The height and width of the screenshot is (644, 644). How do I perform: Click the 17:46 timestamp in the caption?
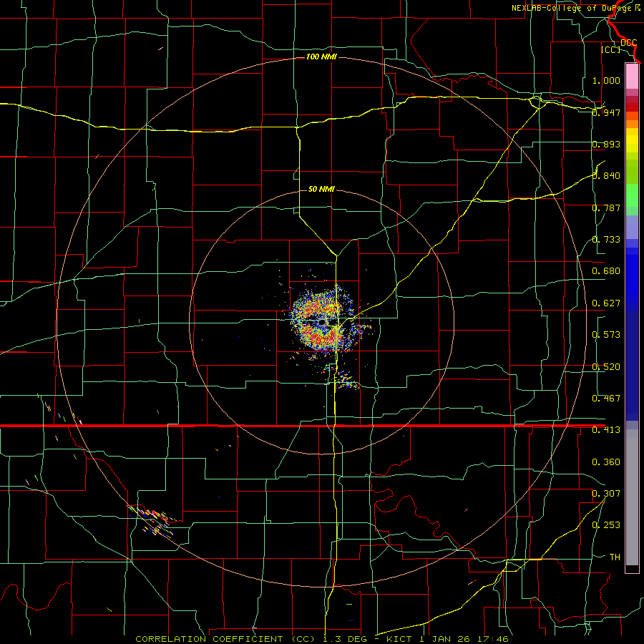(x=493, y=639)
